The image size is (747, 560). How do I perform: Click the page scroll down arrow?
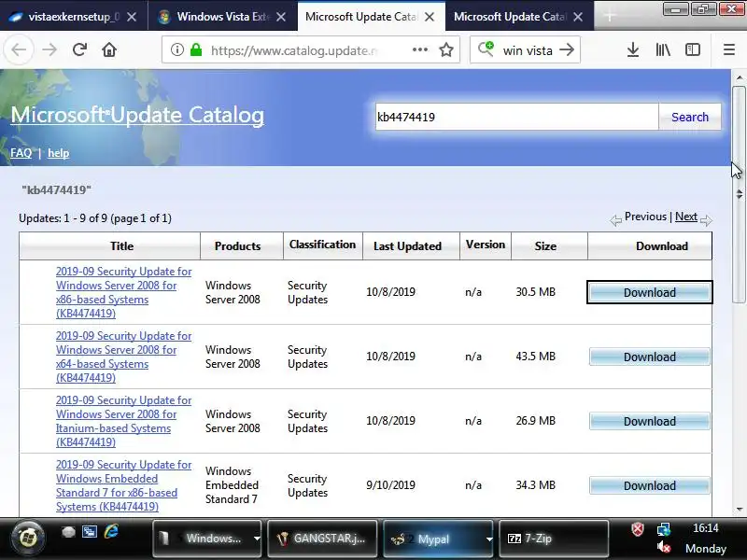pos(740,509)
